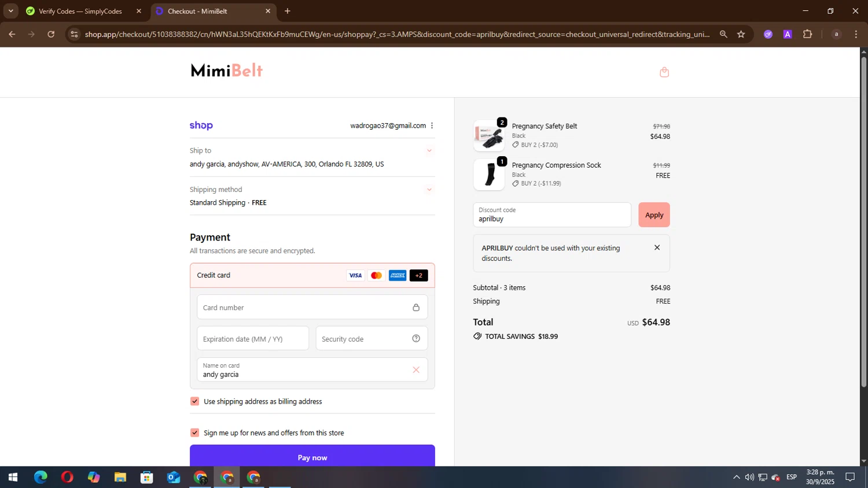868x488 pixels.
Task: Open a new browser tab
Action: (288, 11)
